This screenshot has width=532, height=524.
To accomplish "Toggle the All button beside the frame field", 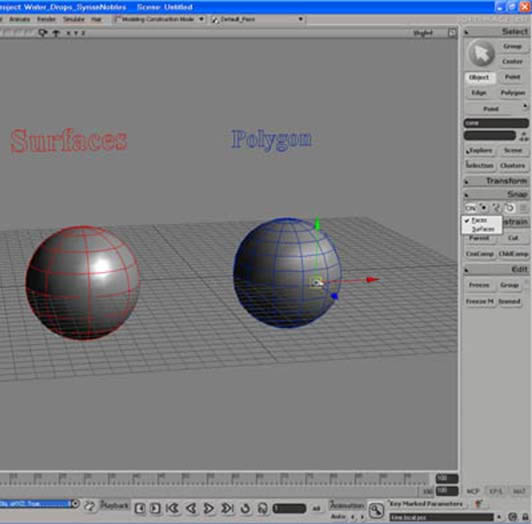I will click(x=317, y=508).
